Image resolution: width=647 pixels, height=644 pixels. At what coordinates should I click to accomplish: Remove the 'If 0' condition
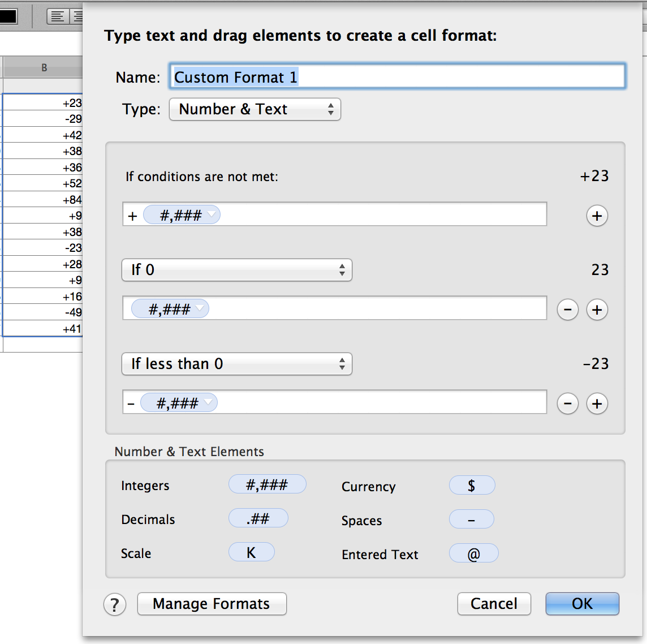[x=568, y=310]
